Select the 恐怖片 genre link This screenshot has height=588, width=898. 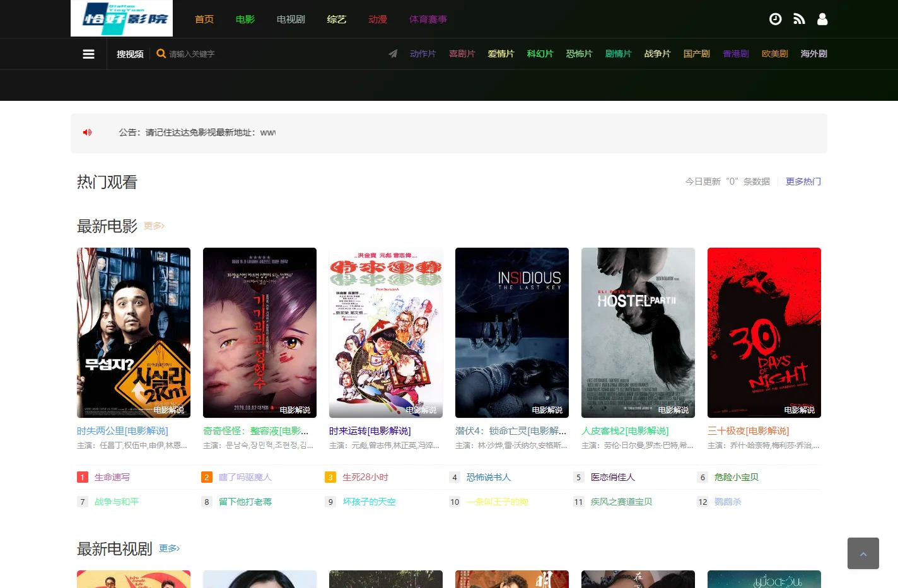click(580, 54)
